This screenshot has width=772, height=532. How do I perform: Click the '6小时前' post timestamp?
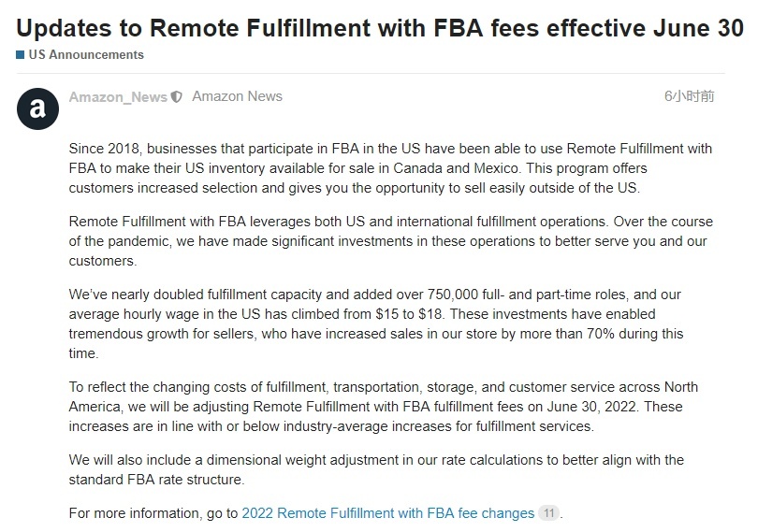[x=690, y=96]
